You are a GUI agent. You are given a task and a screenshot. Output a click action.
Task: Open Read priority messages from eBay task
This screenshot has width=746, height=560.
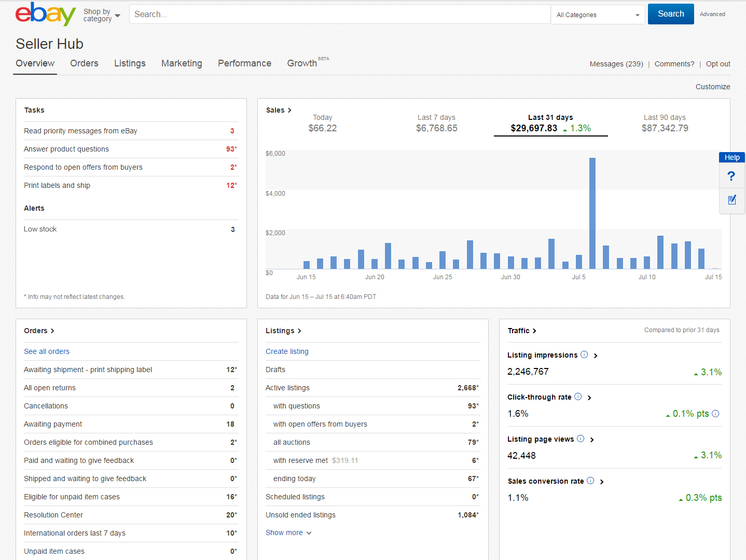(131, 131)
